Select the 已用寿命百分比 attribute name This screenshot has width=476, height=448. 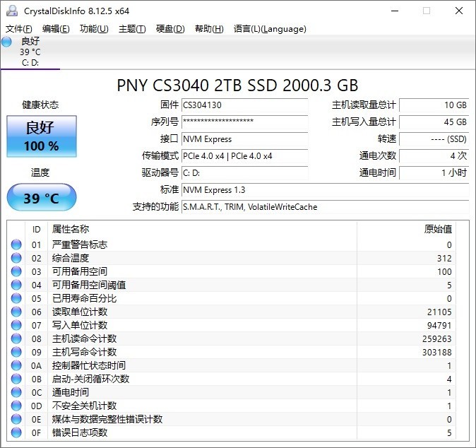click(84, 298)
